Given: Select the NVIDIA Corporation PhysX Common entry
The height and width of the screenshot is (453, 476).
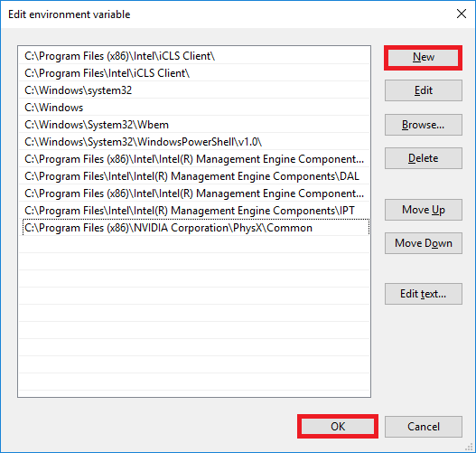Looking at the screenshot, I should coord(196,228).
